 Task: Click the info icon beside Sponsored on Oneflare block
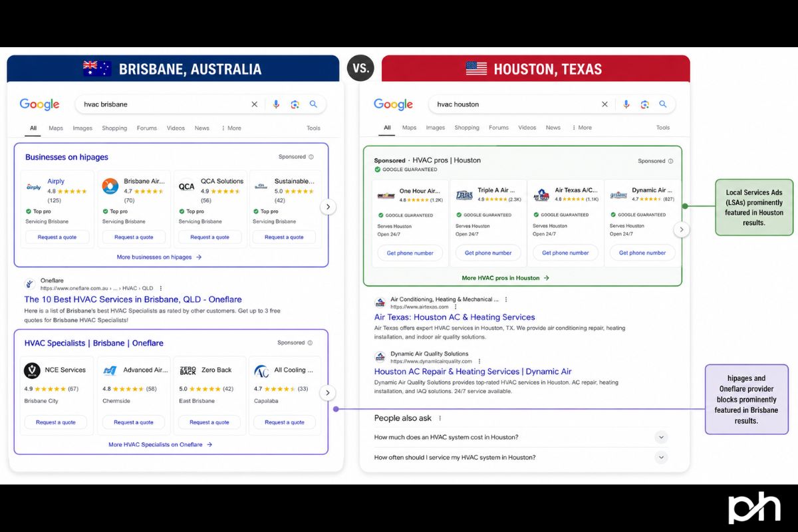pyautogui.click(x=311, y=342)
